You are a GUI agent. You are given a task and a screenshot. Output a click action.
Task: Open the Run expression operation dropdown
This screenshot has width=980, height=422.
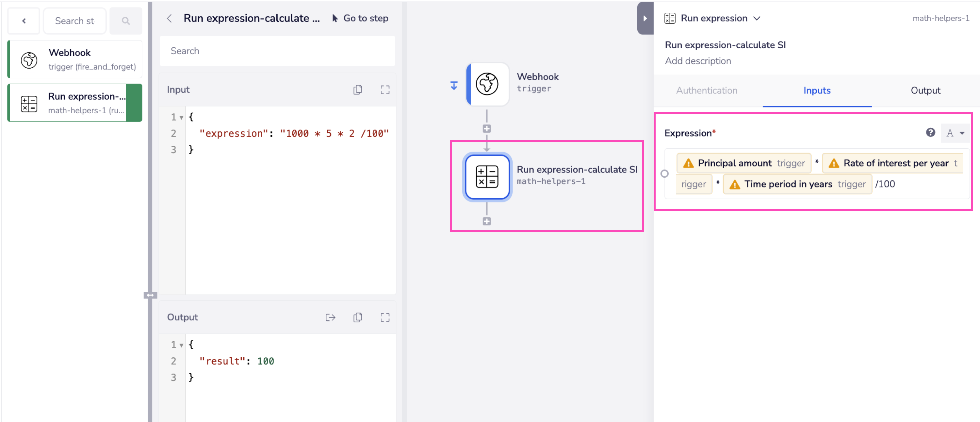pos(756,18)
